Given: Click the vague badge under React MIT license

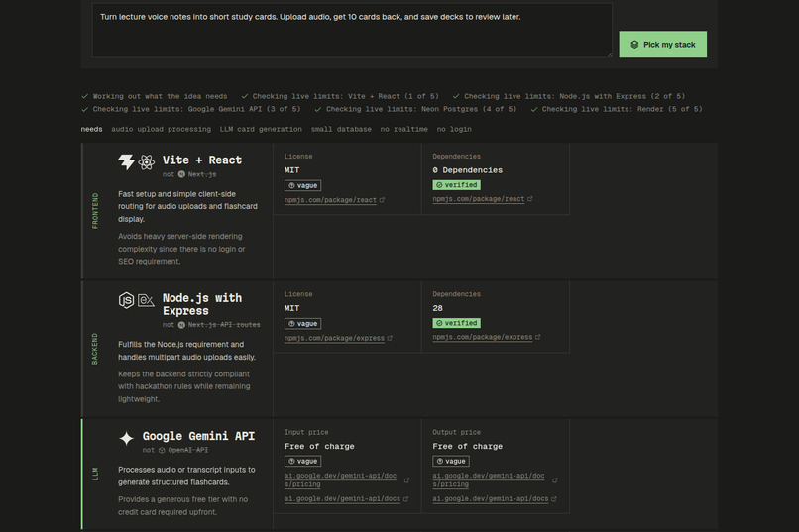Looking at the screenshot, I should coord(302,186).
